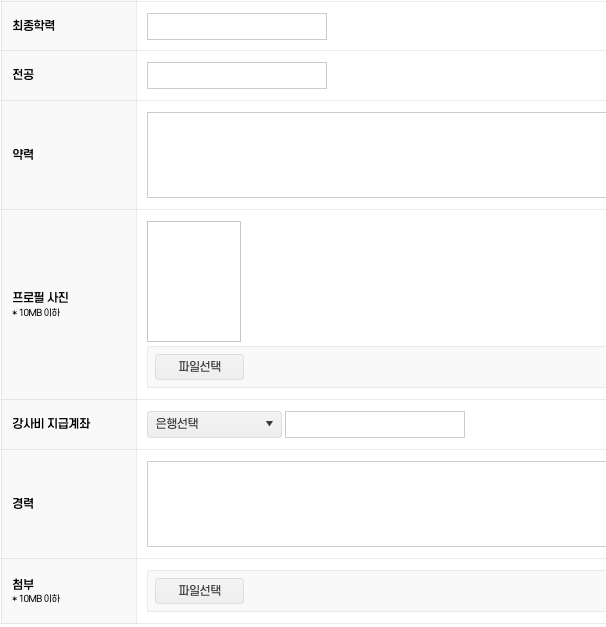Click the 첨부 label text

(23, 584)
